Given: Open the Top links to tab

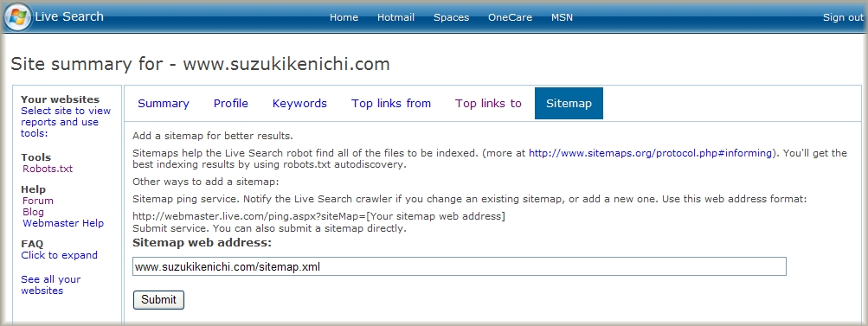Looking at the screenshot, I should [488, 104].
